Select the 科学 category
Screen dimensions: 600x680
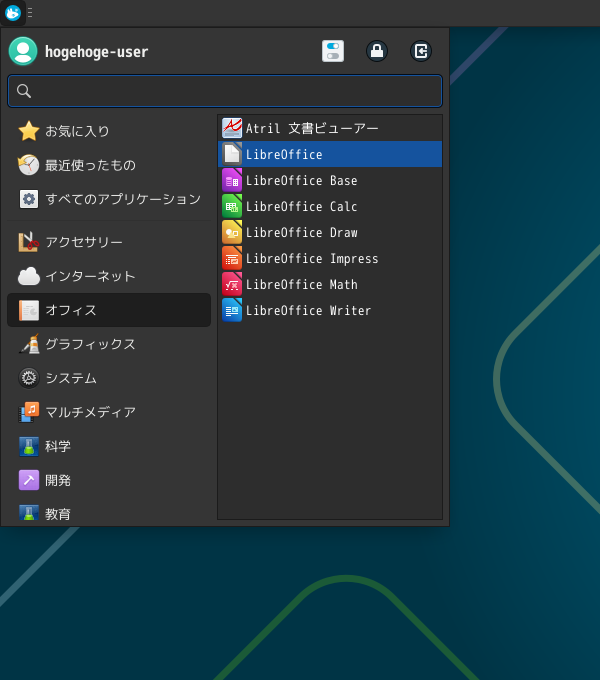coord(109,446)
